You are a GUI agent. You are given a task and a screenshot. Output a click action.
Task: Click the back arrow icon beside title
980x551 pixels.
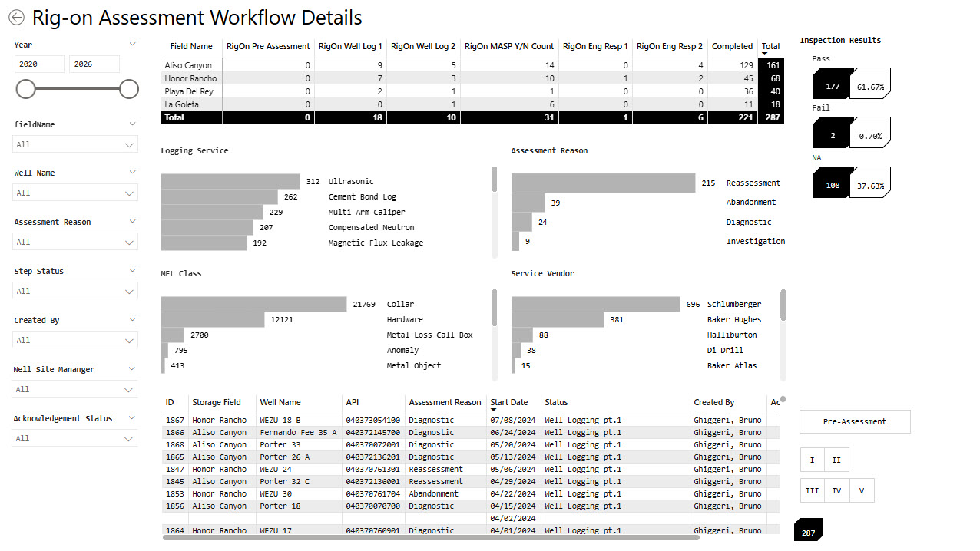(16, 18)
